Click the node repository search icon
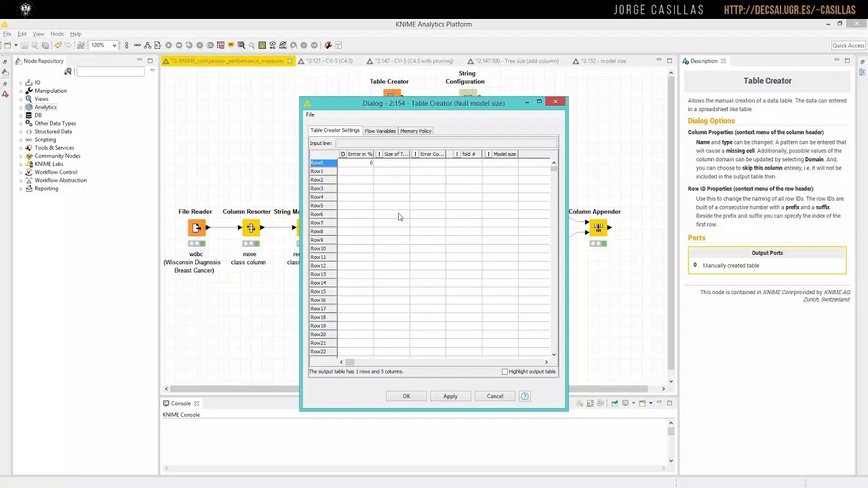 pyautogui.click(x=68, y=71)
